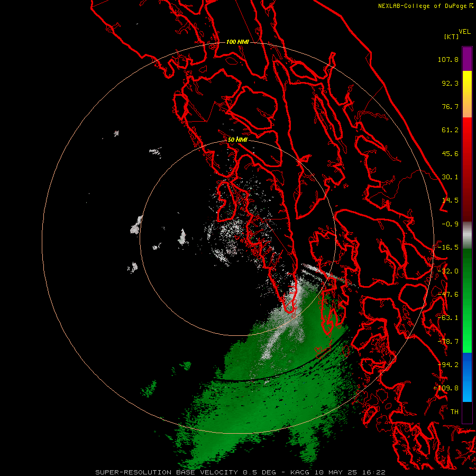Click the VEL legend heading
Screen dimensions: 476x476
(x=464, y=32)
